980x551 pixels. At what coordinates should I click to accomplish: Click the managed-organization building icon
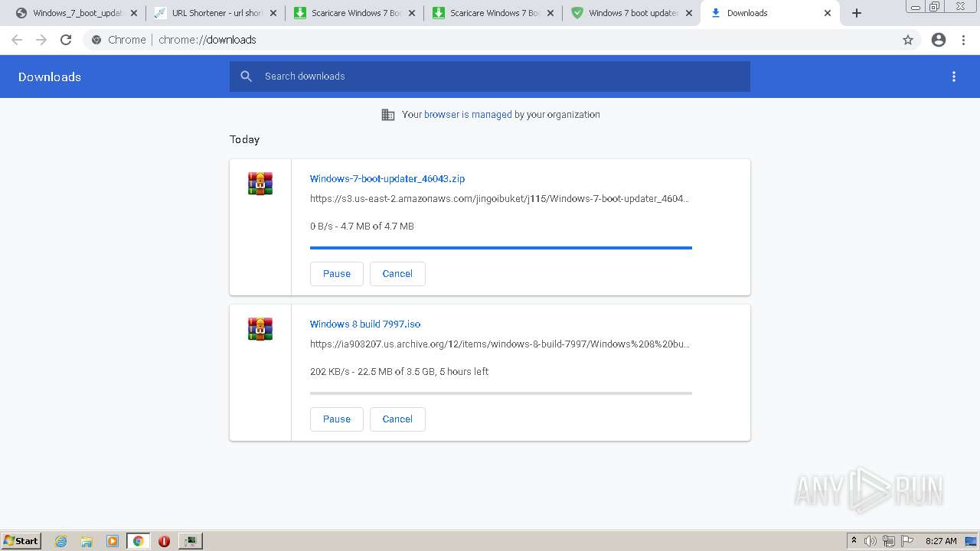click(388, 115)
